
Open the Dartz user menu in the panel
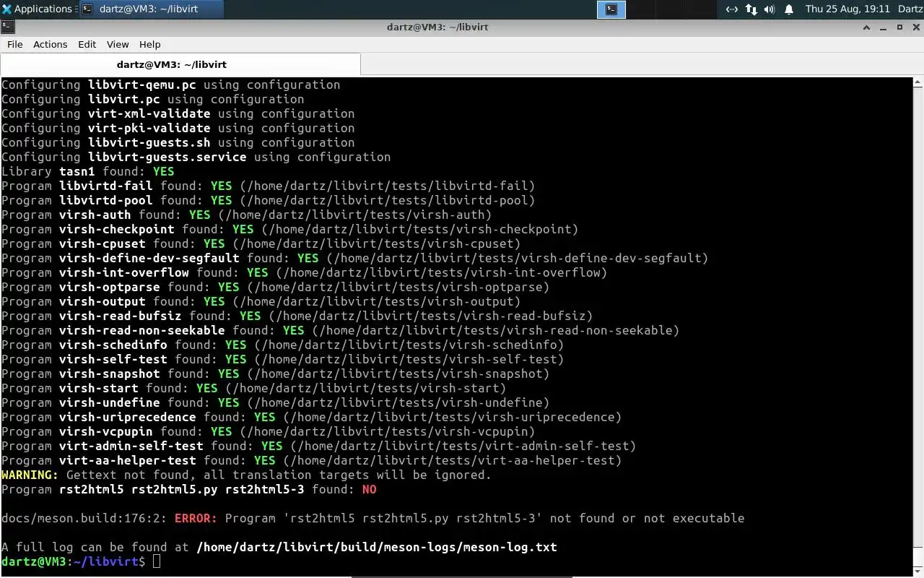[x=910, y=9]
